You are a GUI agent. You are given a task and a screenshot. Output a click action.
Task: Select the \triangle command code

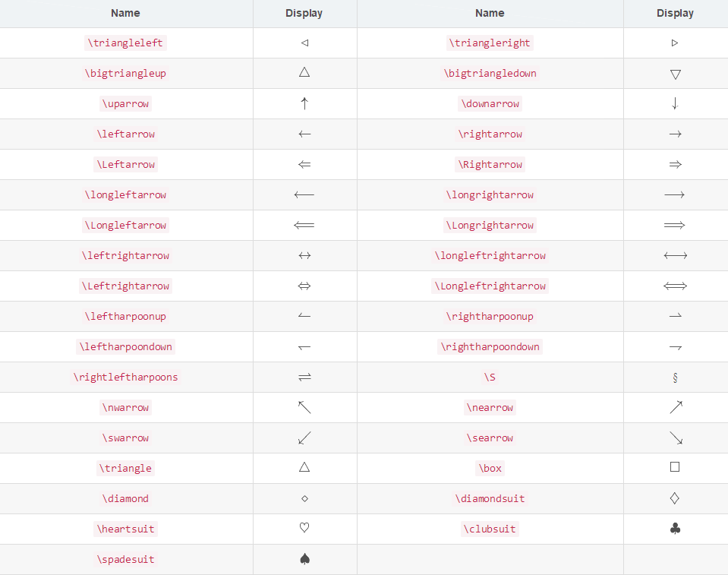(125, 468)
